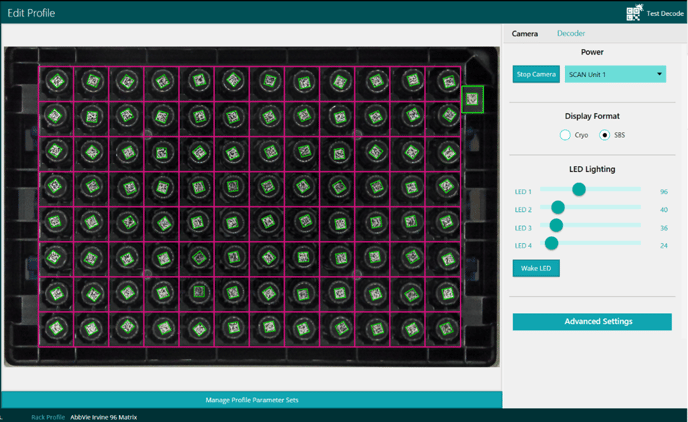The width and height of the screenshot is (688, 422).
Task: Select the bottom-right tube in the rack grid
Action: click(444, 327)
